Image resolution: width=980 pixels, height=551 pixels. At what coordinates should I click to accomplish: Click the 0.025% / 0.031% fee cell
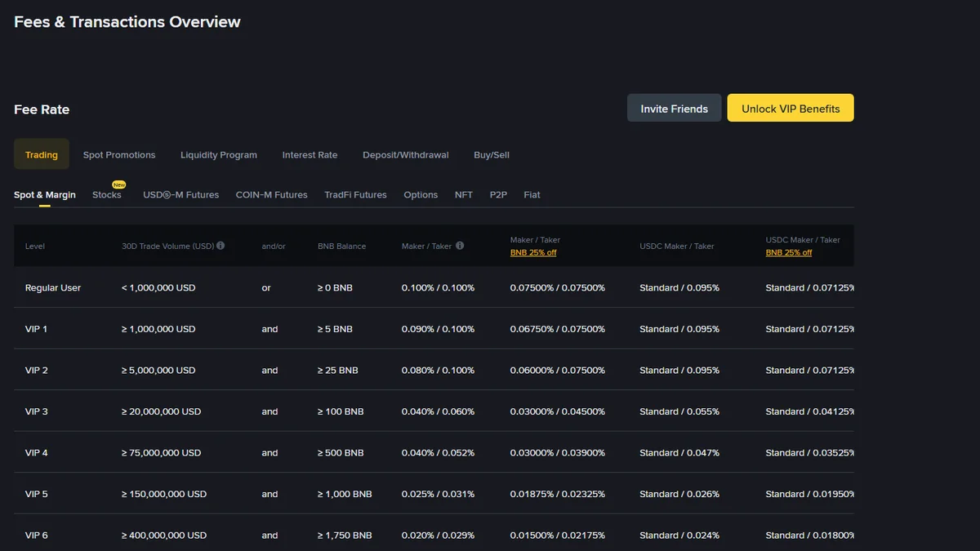point(438,494)
